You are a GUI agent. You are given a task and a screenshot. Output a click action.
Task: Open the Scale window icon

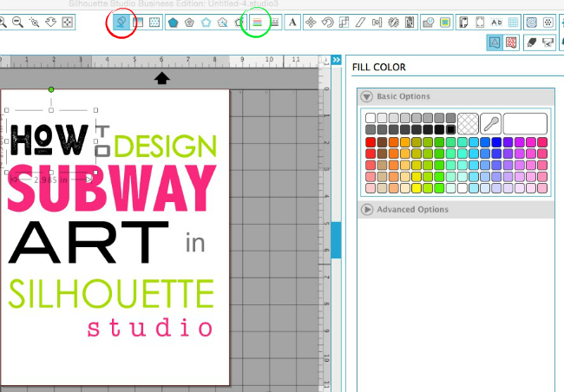pos(344,23)
